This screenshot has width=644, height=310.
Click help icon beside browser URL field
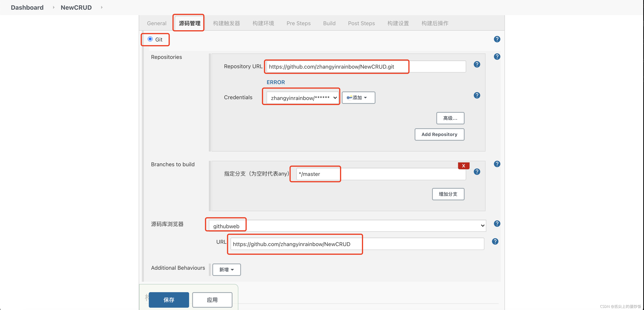(x=495, y=241)
